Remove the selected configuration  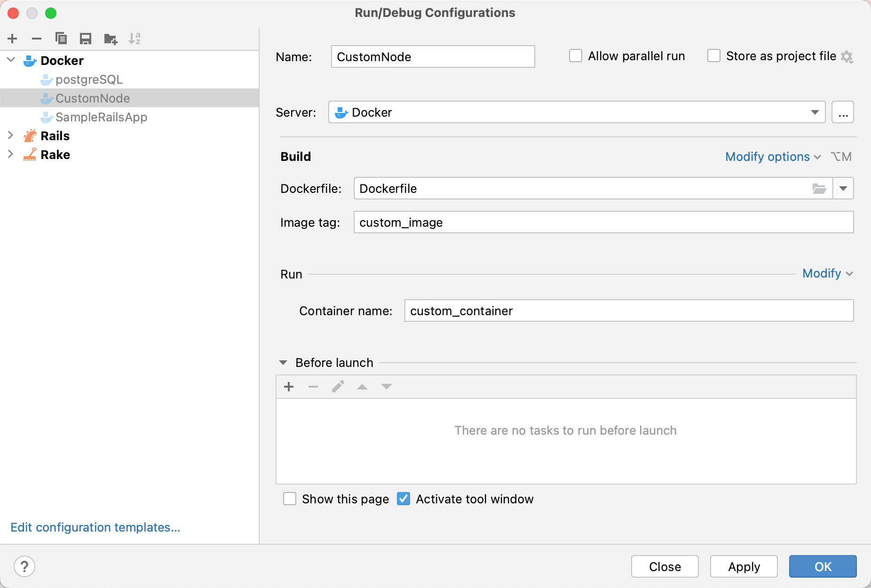[37, 39]
